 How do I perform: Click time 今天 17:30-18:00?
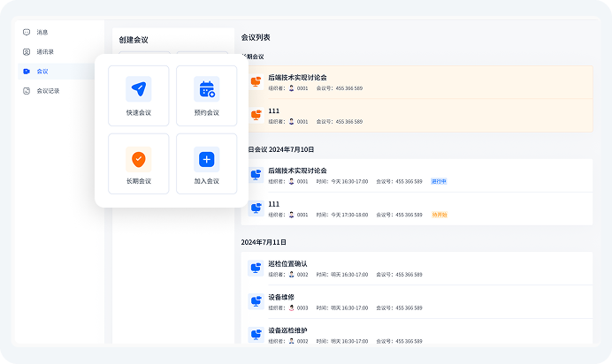click(349, 215)
